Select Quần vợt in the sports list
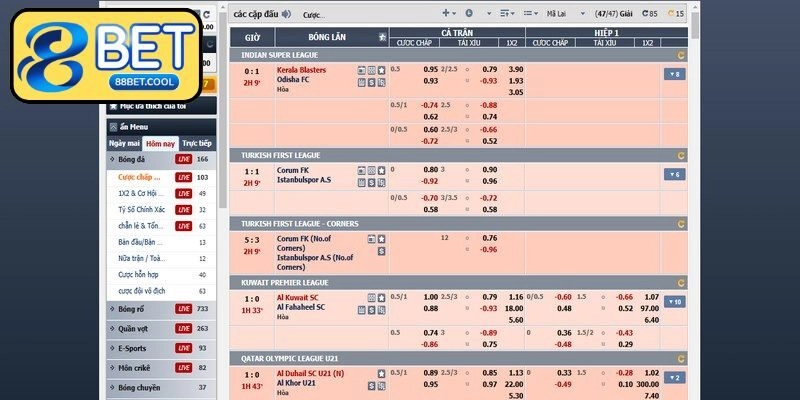800x400 pixels. (135, 328)
